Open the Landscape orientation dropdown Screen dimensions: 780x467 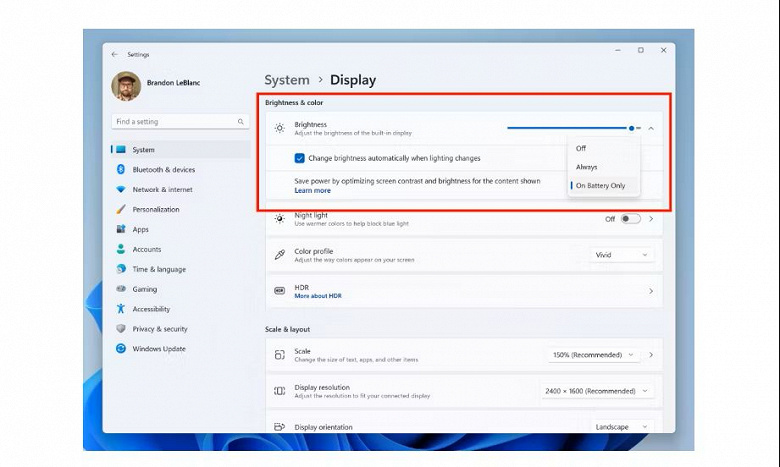[x=621, y=427]
